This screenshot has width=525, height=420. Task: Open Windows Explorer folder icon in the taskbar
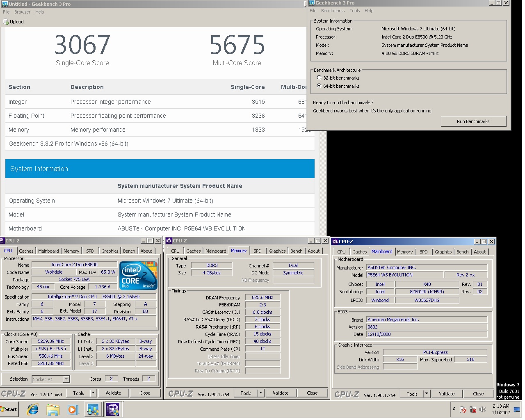coord(53,409)
